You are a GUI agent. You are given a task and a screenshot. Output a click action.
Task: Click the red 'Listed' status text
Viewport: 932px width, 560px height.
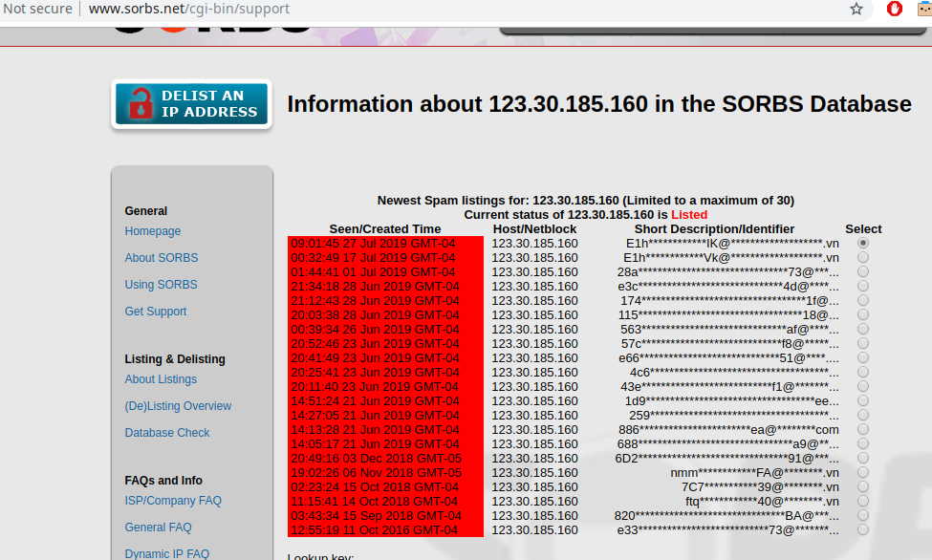689,215
